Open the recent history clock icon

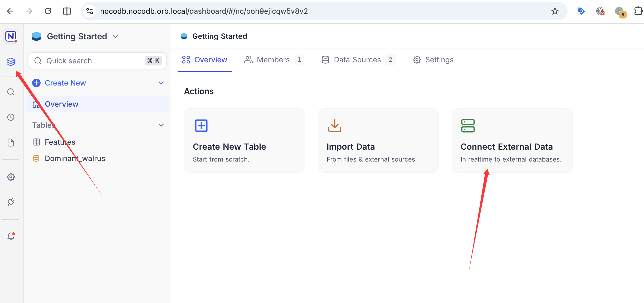[x=11, y=117]
